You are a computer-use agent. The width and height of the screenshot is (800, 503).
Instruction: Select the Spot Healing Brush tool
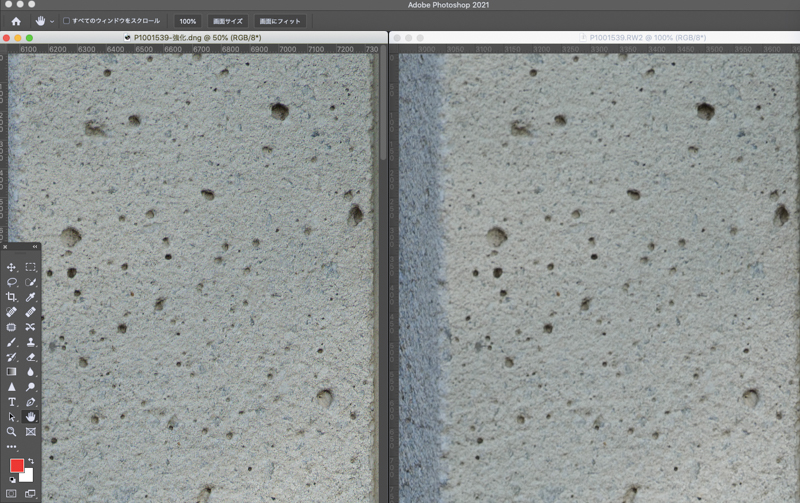tap(11, 312)
